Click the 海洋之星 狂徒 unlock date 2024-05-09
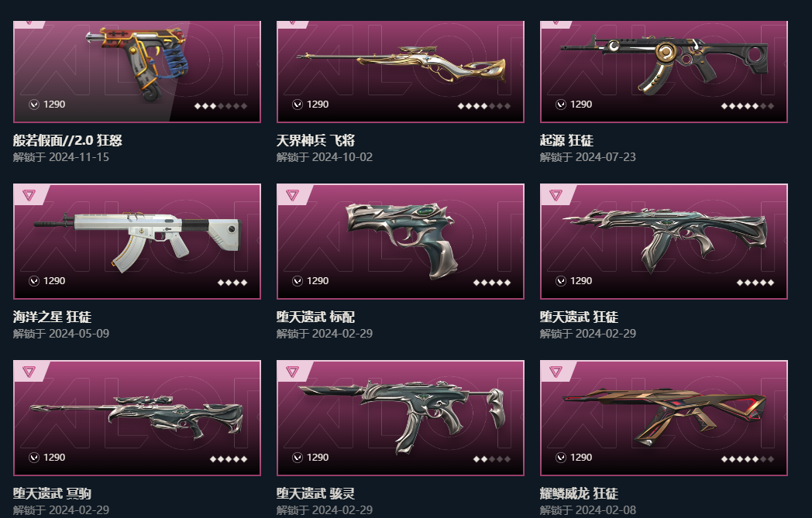 [x=79, y=334]
